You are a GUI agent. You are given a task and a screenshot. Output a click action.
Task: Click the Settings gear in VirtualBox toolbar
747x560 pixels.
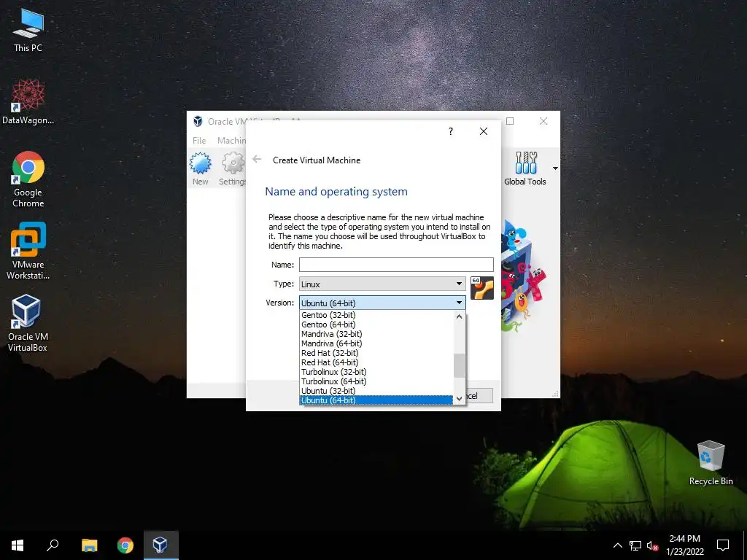click(233, 168)
